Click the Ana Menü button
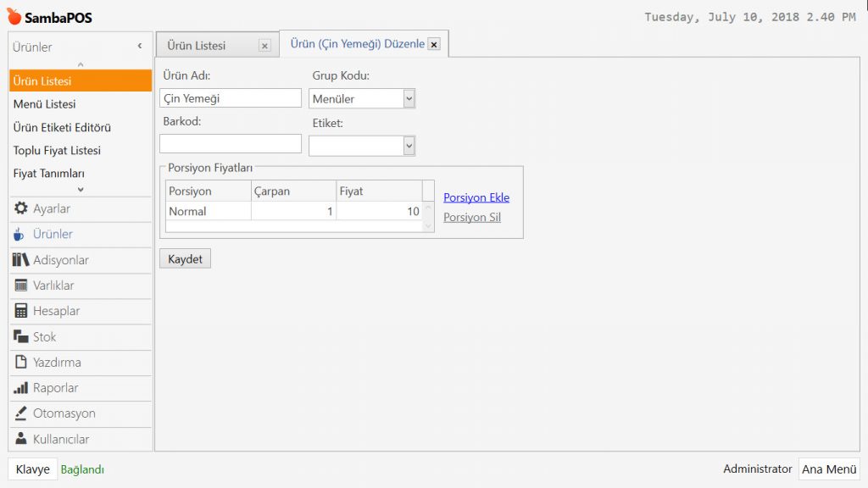Image resolution: width=868 pixels, height=488 pixels. tap(828, 469)
